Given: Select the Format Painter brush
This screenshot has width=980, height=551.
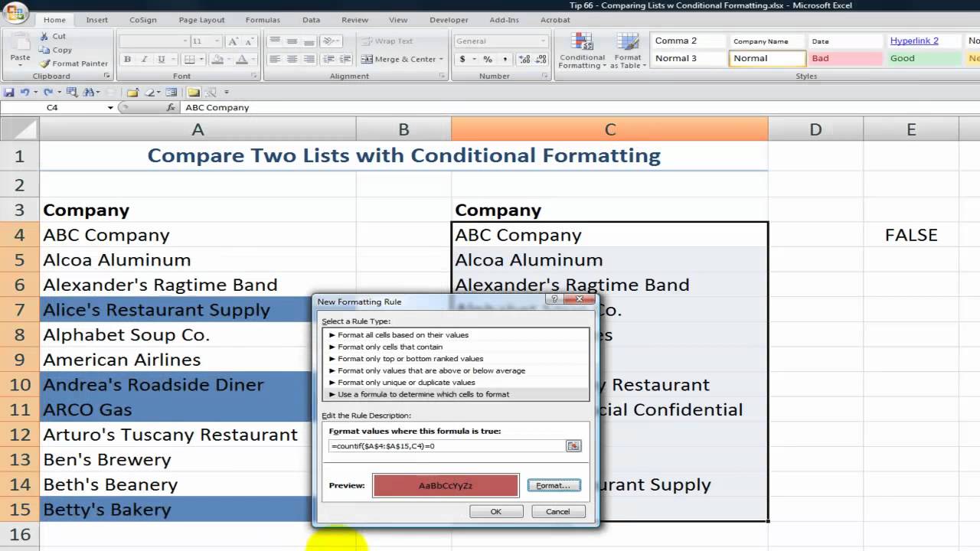Looking at the screenshot, I should click(x=44, y=64).
